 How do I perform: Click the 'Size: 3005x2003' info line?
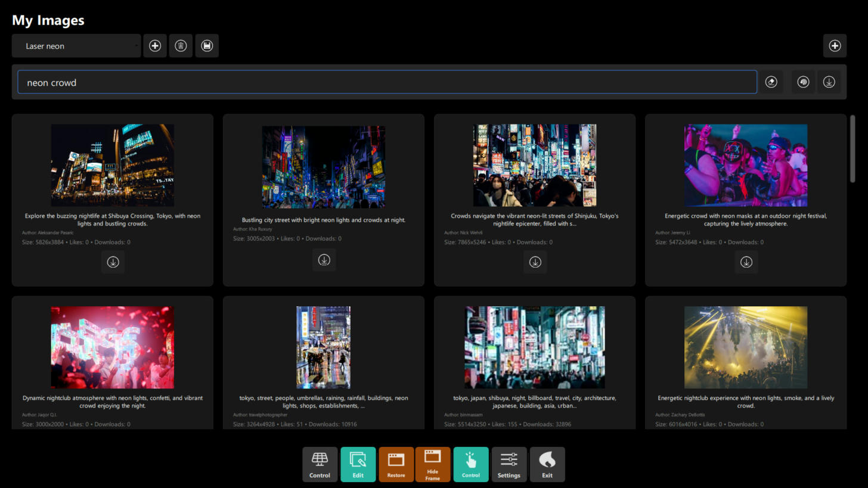point(287,239)
